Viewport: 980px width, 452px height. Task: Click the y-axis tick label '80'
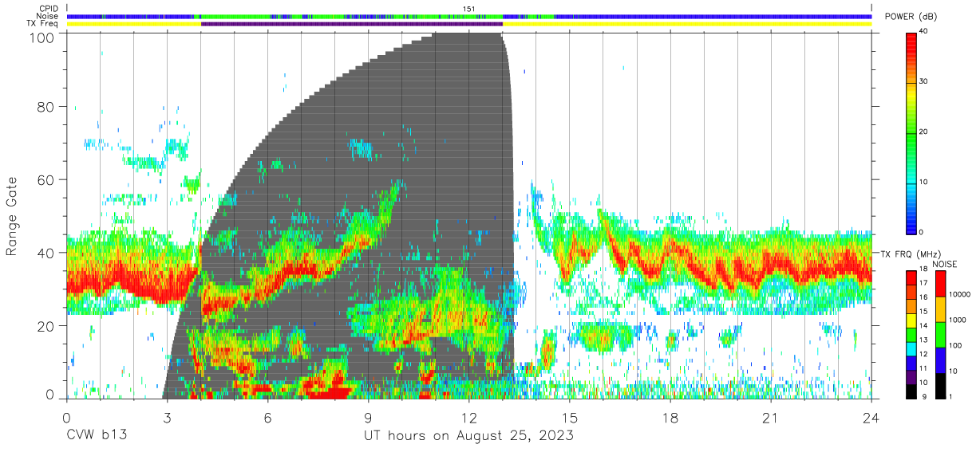tap(47, 107)
